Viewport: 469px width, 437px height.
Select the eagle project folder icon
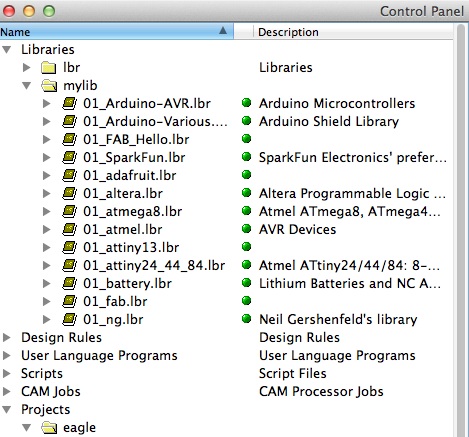[49, 427]
